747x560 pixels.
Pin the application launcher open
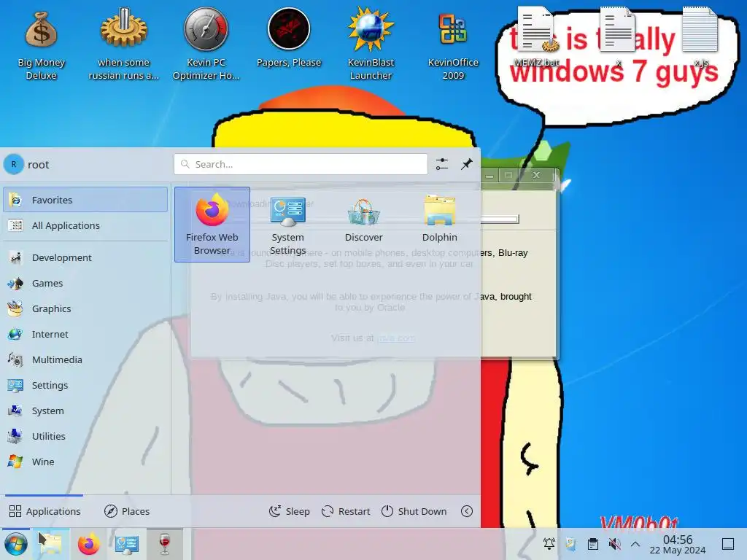[466, 164]
